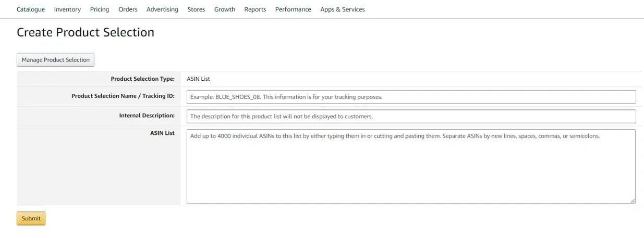
Task: Select Advertising in the top navigation
Action: click(162, 9)
